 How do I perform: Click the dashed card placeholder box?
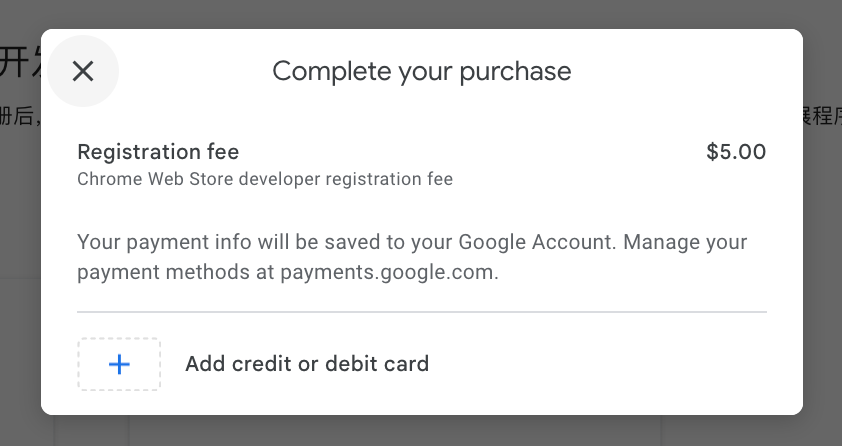[119, 364]
